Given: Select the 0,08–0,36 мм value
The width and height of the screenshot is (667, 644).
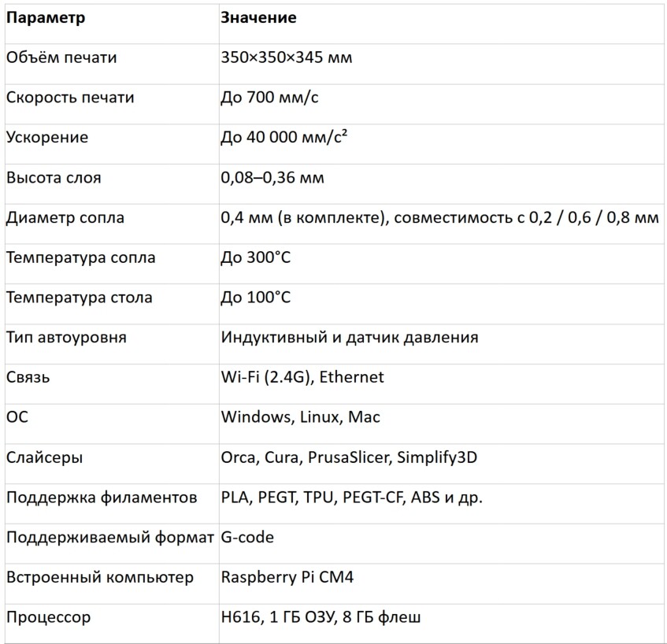Looking at the screenshot, I should pyautogui.click(x=272, y=177).
